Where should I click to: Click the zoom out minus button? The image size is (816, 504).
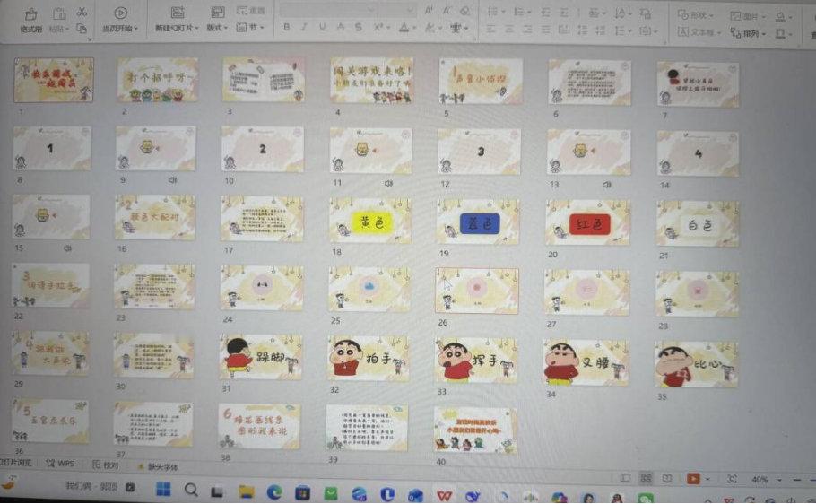797,479
